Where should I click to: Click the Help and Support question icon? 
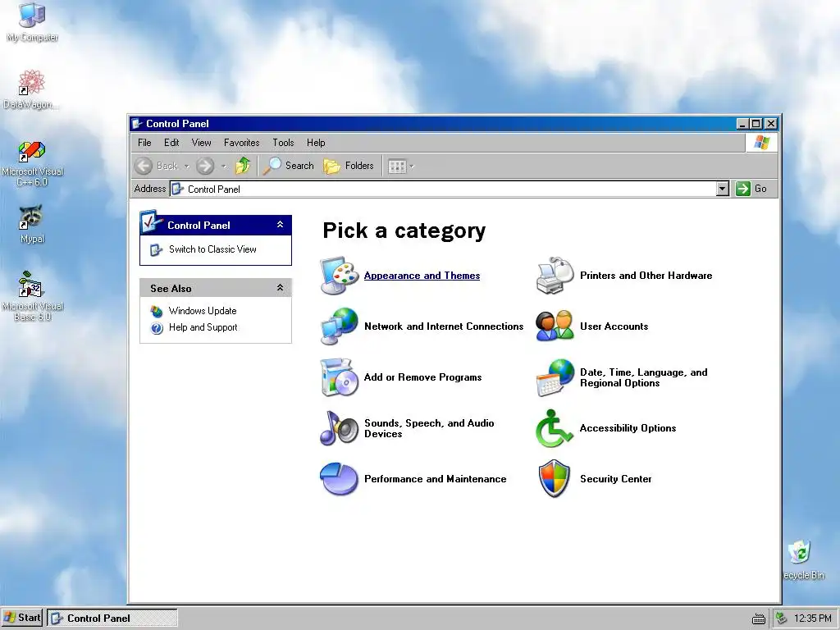[157, 328]
